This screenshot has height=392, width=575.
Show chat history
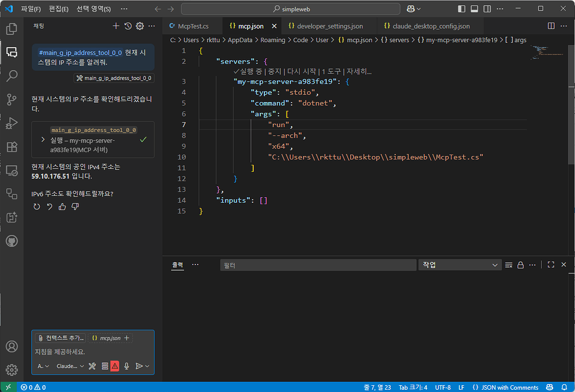click(x=128, y=26)
